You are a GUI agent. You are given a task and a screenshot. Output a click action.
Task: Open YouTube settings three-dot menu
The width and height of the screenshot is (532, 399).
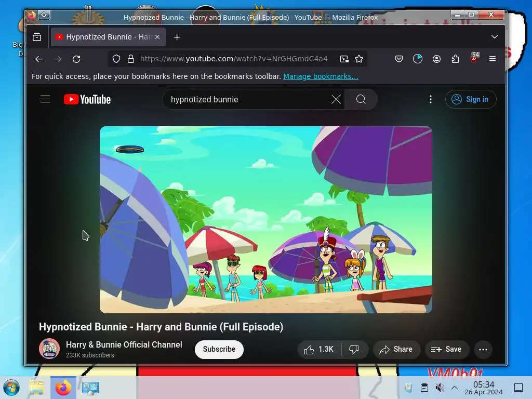[431, 99]
